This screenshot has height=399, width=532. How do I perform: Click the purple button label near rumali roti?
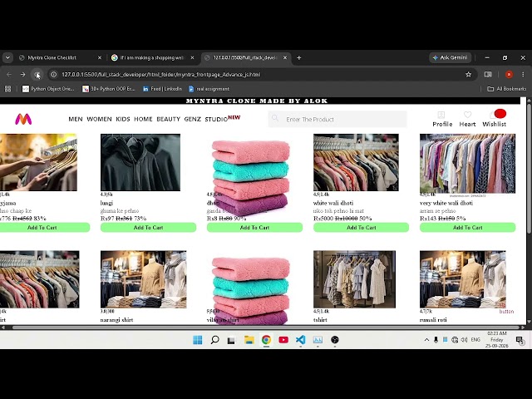coord(506,312)
